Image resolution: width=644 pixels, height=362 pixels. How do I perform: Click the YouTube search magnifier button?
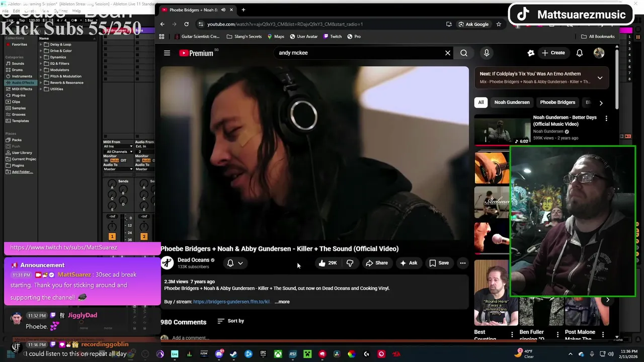point(464,53)
